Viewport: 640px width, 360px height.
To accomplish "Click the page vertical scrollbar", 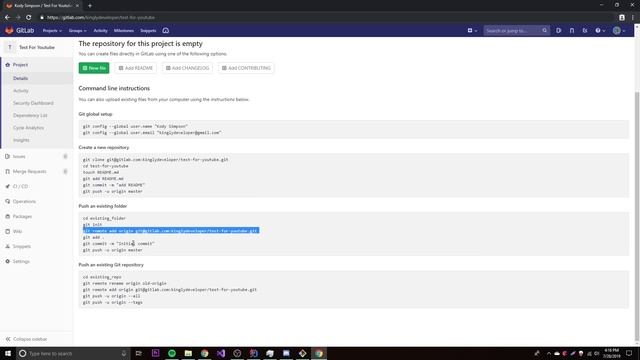I will 637,216.
